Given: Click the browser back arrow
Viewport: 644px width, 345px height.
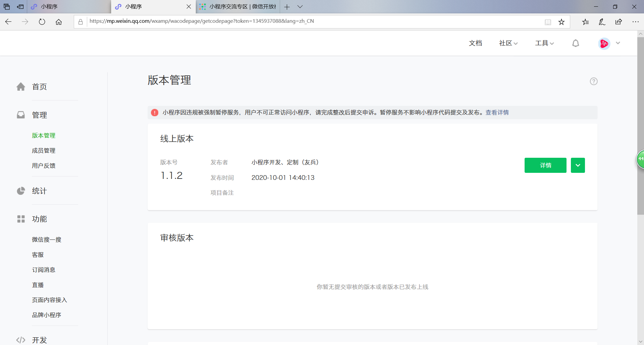Looking at the screenshot, I should [8, 22].
